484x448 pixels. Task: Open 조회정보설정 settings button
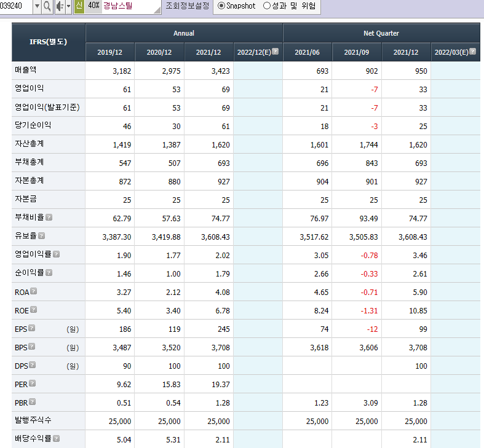click(188, 6)
